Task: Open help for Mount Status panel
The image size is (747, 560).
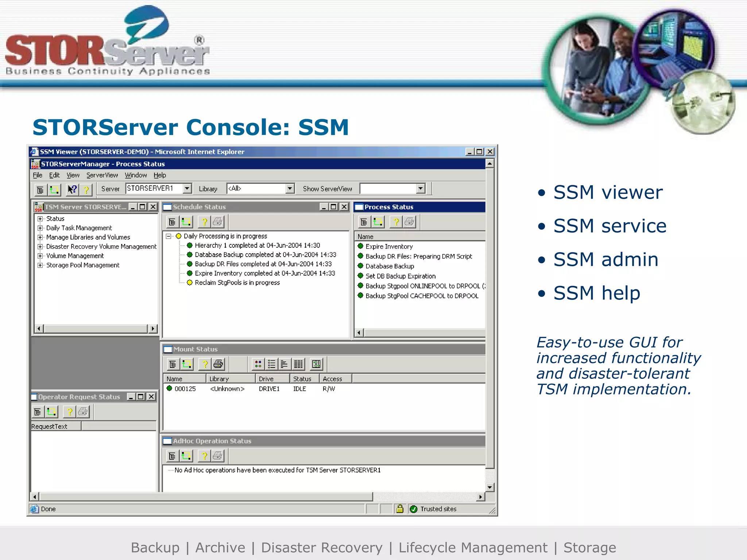Action: (x=205, y=364)
